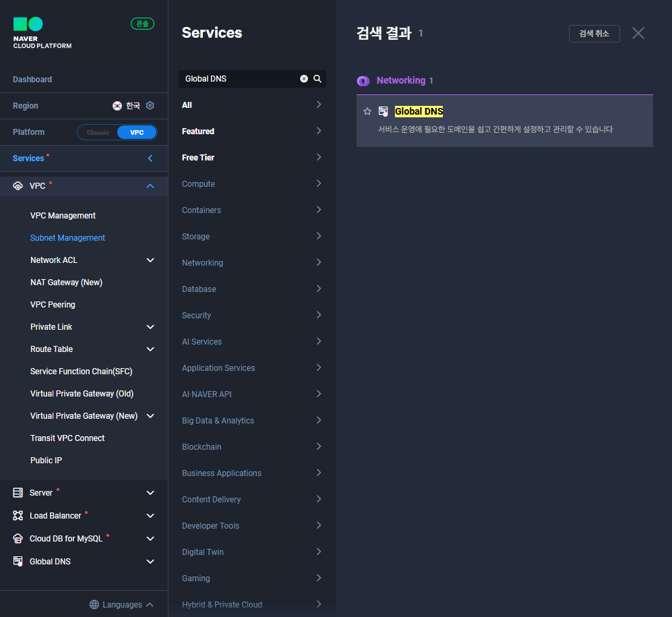Viewport: 672px width, 617px height.
Task: Open the All services category
Action: [252, 105]
